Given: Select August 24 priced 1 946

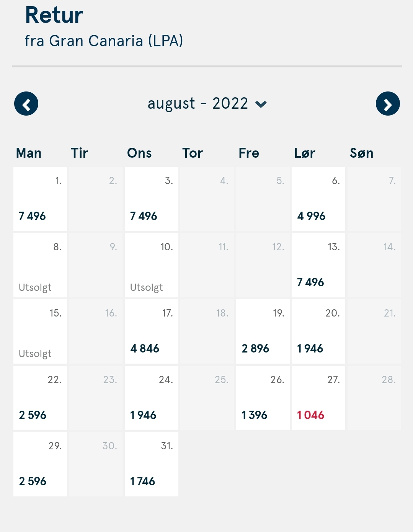Looking at the screenshot, I should pyautogui.click(x=152, y=398).
